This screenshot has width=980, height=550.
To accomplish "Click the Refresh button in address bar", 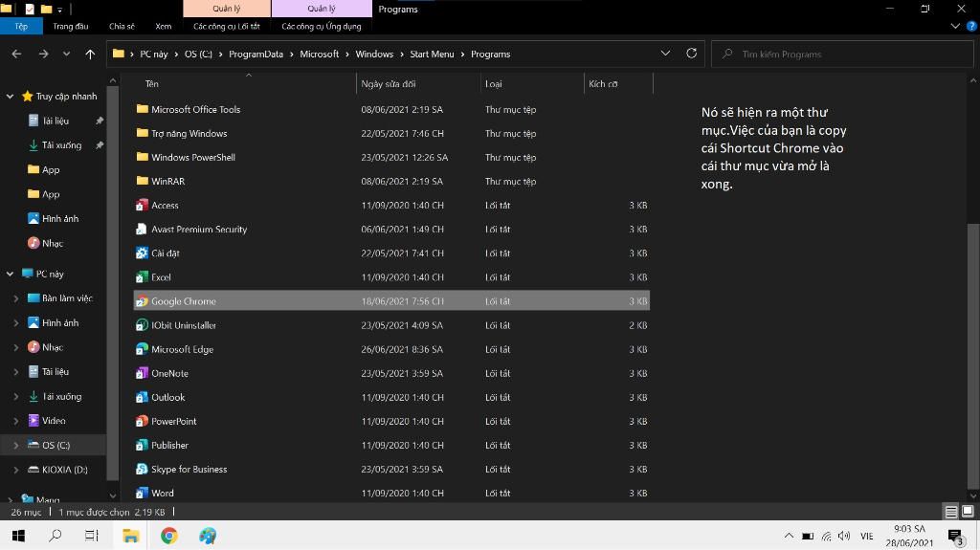I will (691, 54).
